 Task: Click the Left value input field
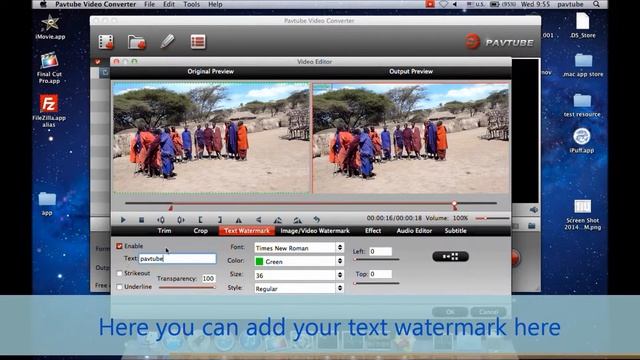point(380,251)
